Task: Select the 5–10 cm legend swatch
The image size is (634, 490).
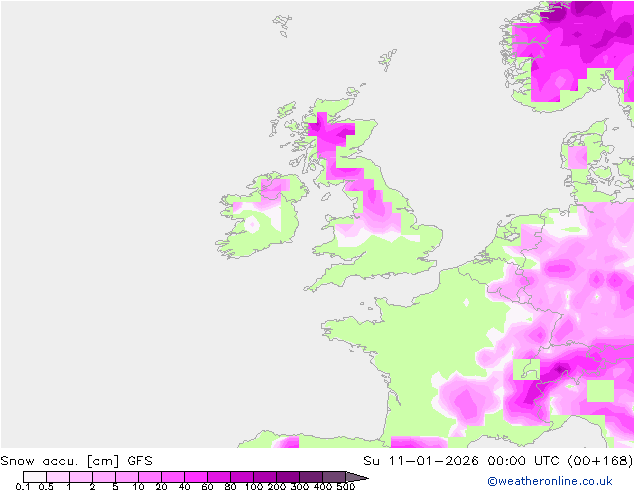Action: 127,477
